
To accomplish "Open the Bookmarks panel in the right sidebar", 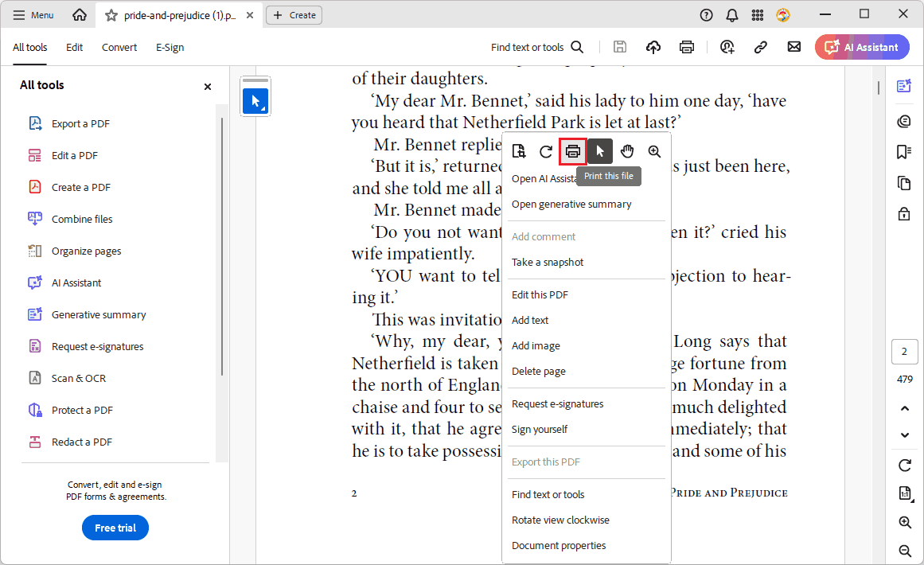I will point(904,151).
